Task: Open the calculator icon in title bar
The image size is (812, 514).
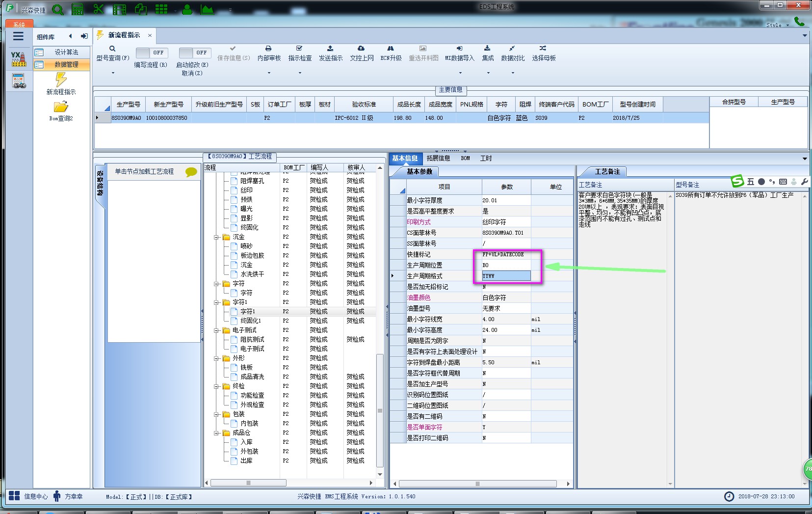Action: click(x=78, y=9)
